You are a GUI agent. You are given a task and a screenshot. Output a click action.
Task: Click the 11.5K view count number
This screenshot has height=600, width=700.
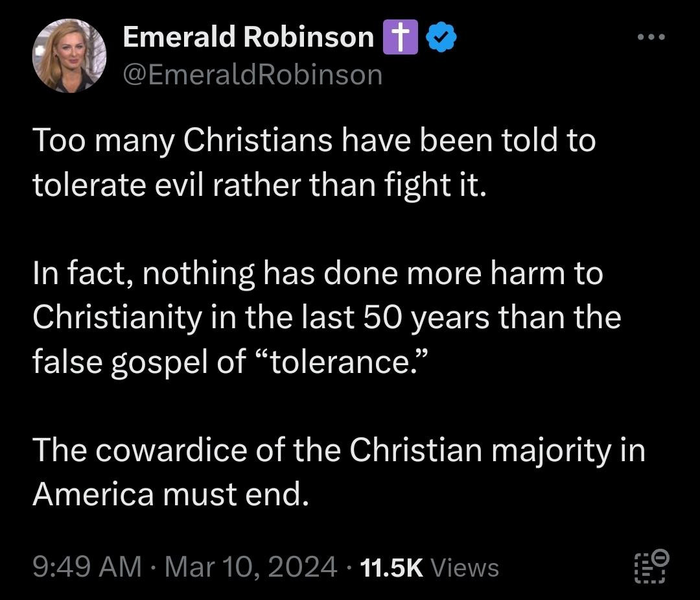pos(390,568)
